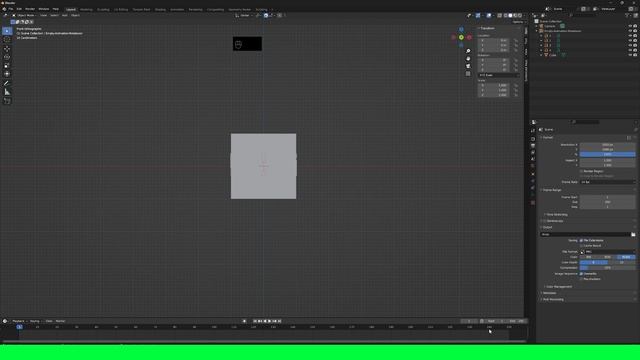Hide the Cube in outliner with eye icon
The image size is (640, 360).
point(630,55)
